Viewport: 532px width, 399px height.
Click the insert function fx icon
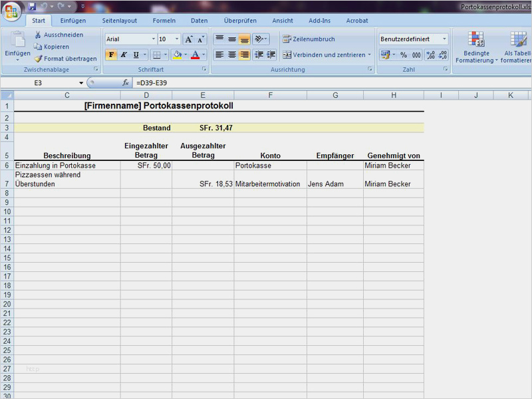pyautogui.click(x=126, y=83)
